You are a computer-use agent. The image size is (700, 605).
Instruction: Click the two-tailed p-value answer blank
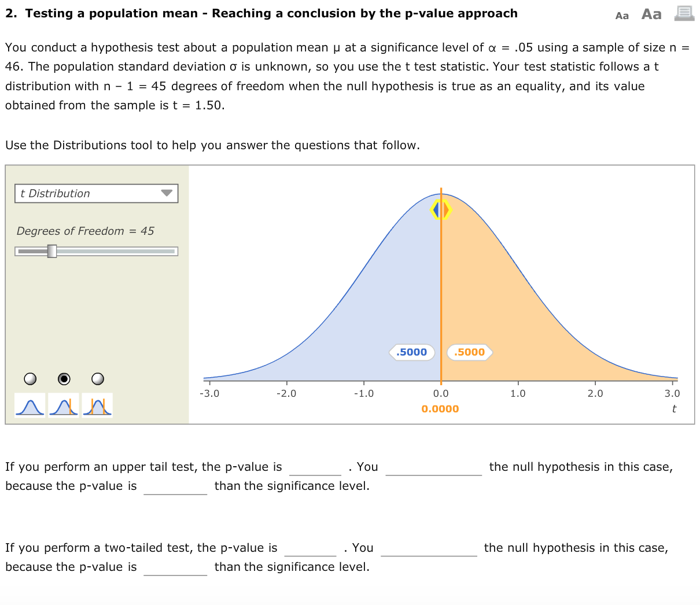pos(310,549)
